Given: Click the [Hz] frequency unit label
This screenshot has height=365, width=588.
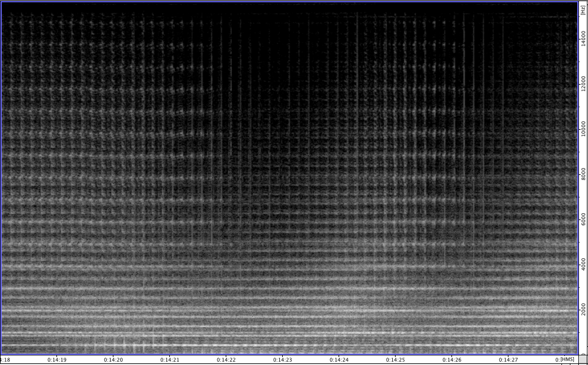Looking at the screenshot, I should pyautogui.click(x=583, y=10).
